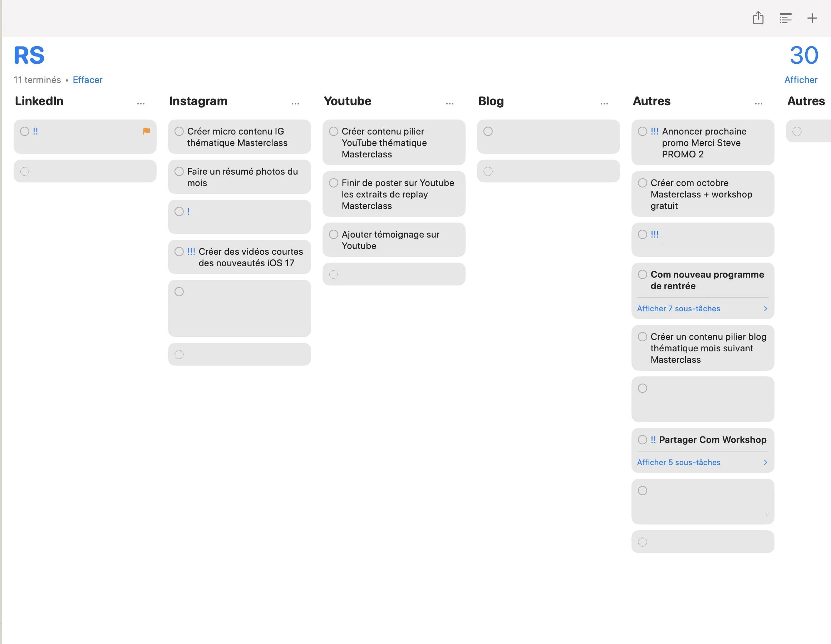
Task: Show 5 subtasks under Partager Com Workshop
Action: (678, 463)
